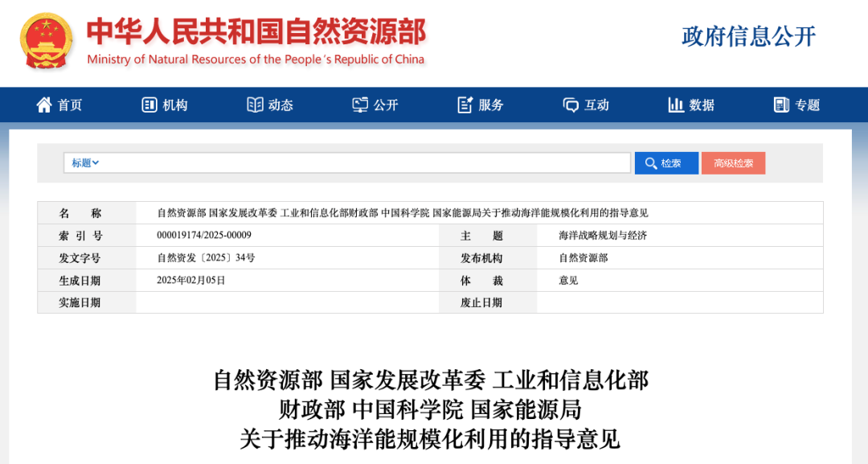This screenshot has width=868, height=464.
Task: Click the monitor icon beside 公开
Action: click(x=360, y=105)
